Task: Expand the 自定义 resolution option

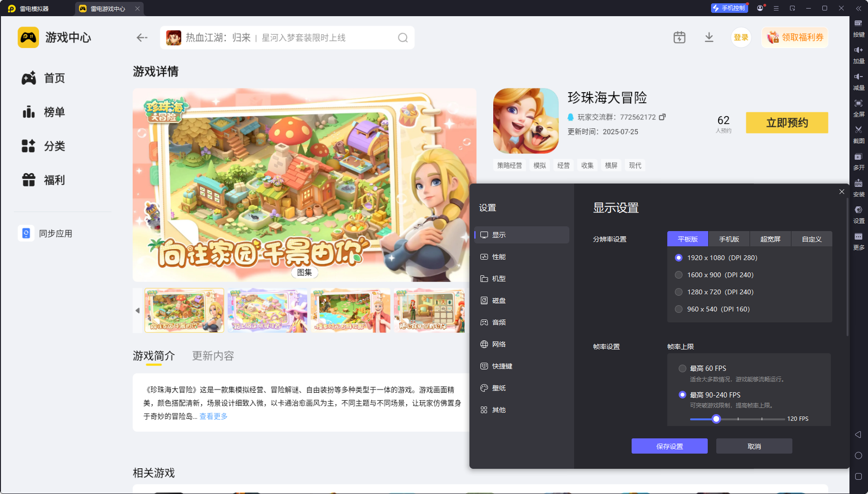Action: [811, 239]
